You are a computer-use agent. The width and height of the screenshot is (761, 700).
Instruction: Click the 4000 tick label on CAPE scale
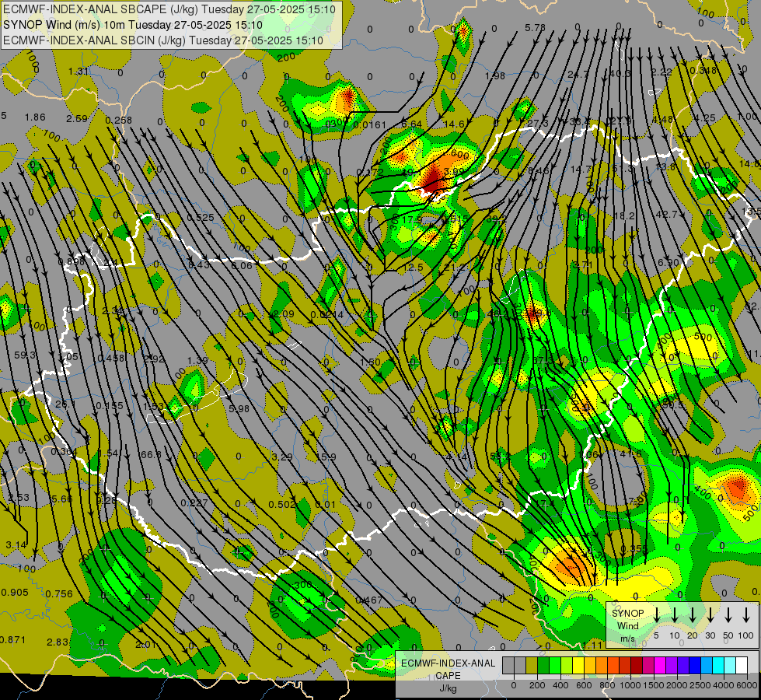[x=724, y=685]
